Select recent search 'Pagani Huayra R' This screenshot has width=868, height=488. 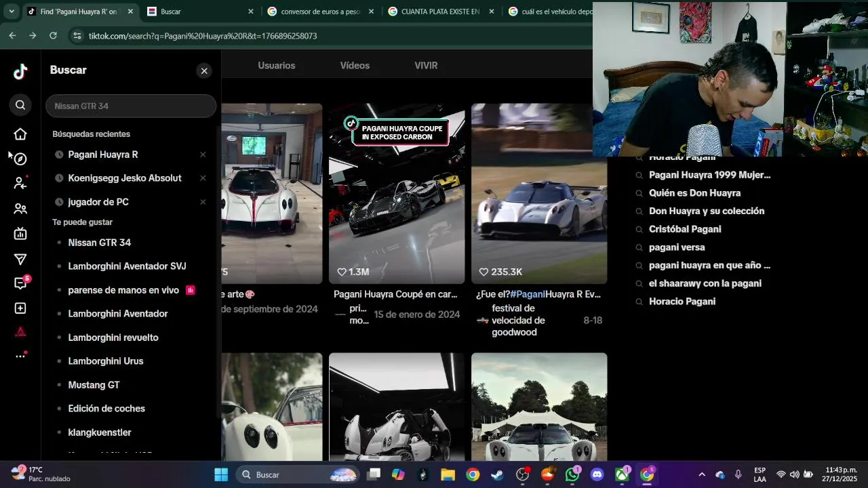[103, 155]
